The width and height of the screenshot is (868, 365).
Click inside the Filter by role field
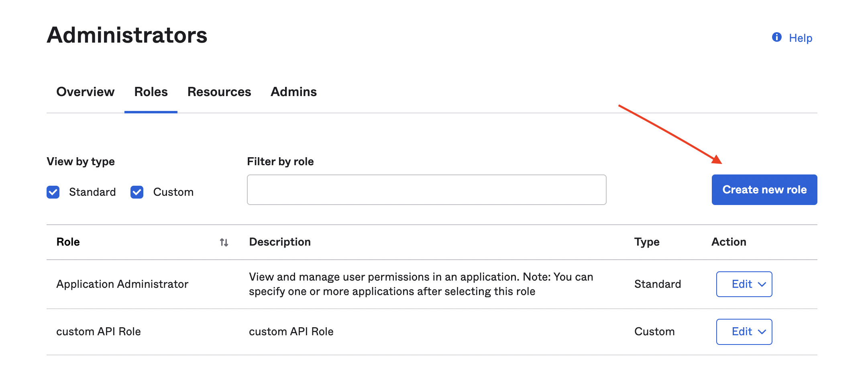tap(426, 189)
